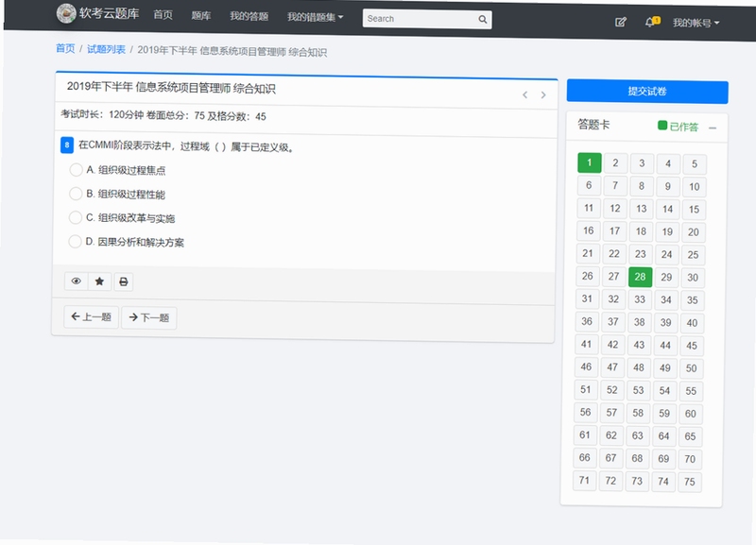The width and height of the screenshot is (756, 545).
Task: Select option D 因果分析和解决方案
Action: click(75, 241)
